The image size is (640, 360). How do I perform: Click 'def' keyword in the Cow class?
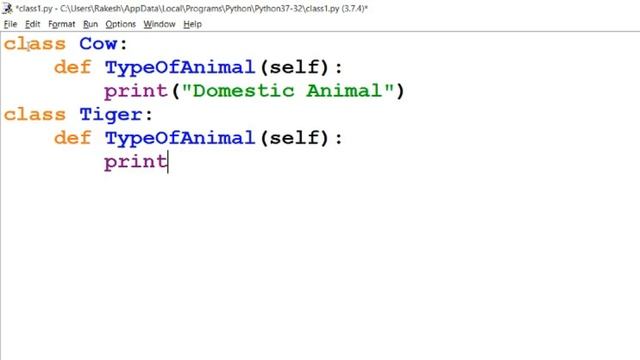[x=73, y=67]
